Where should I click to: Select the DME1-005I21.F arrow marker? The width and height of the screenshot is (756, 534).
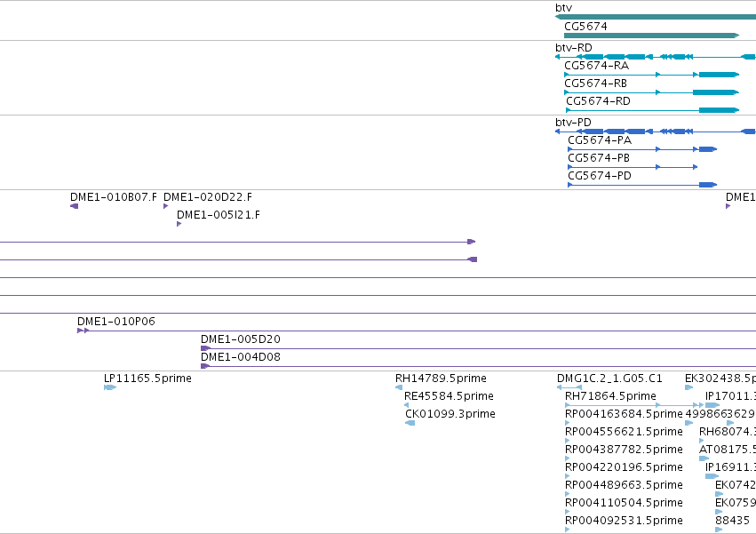click(179, 224)
